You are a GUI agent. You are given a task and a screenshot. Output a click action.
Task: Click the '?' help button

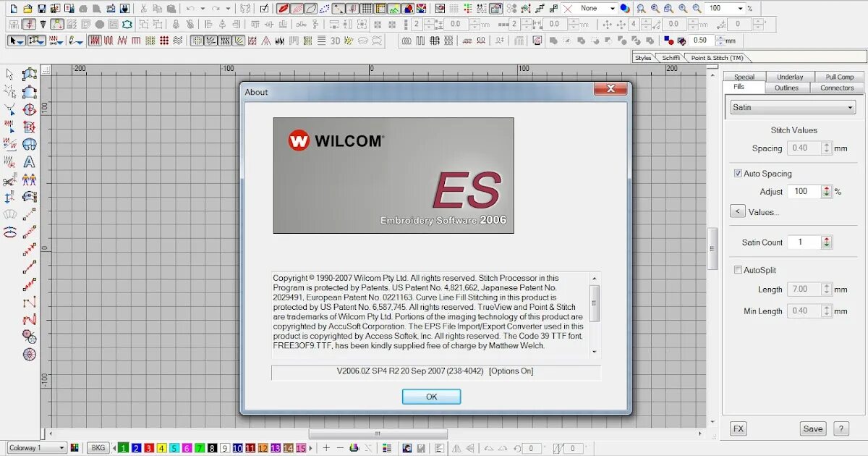coord(841,428)
